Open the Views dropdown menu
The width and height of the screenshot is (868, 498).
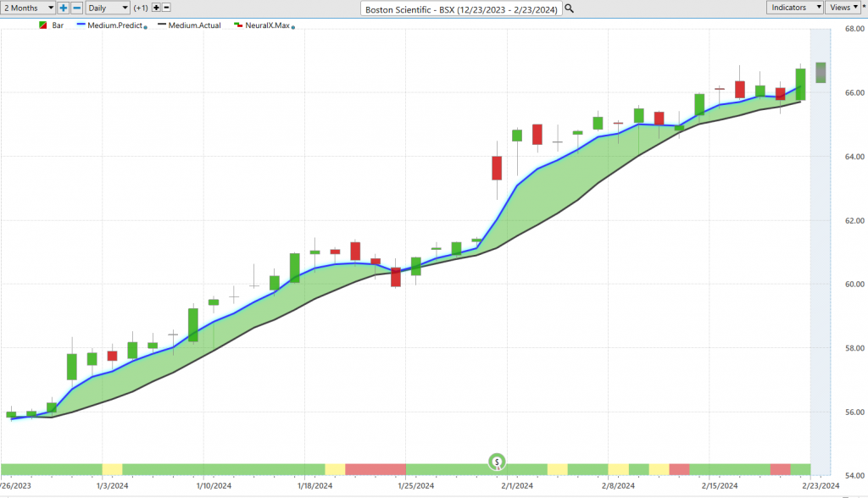843,7
